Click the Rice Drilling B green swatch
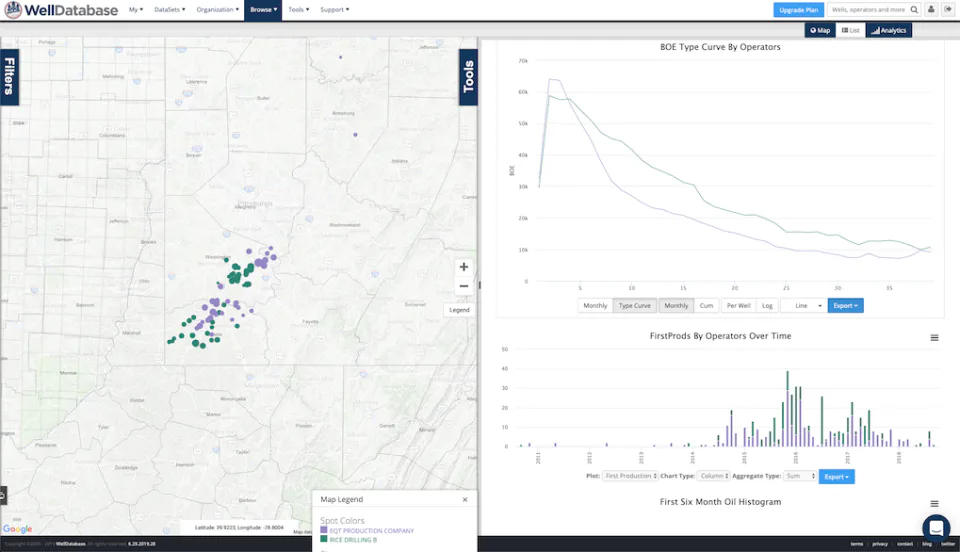This screenshot has width=960, height=552. [x=324, y=539]
